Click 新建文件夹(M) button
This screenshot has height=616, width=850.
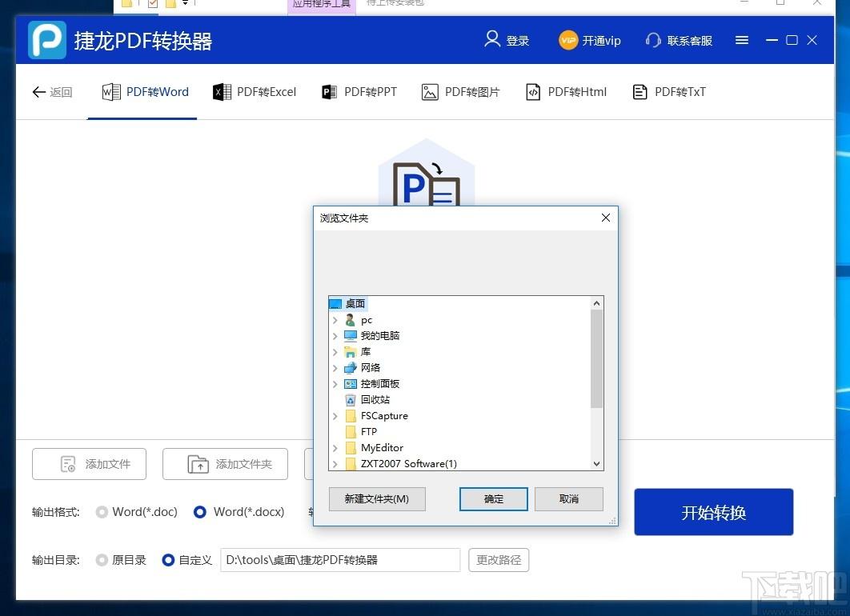click(377, 499)
